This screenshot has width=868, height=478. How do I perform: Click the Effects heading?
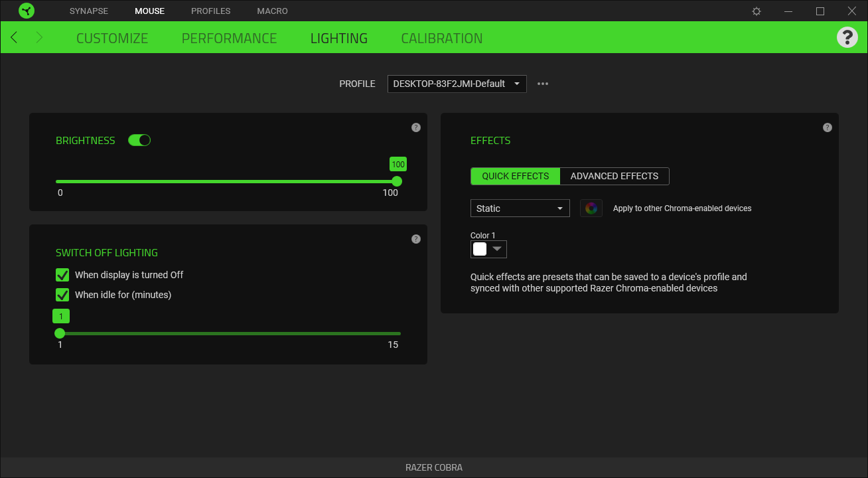pyautogui.click(x=490, y=141)
